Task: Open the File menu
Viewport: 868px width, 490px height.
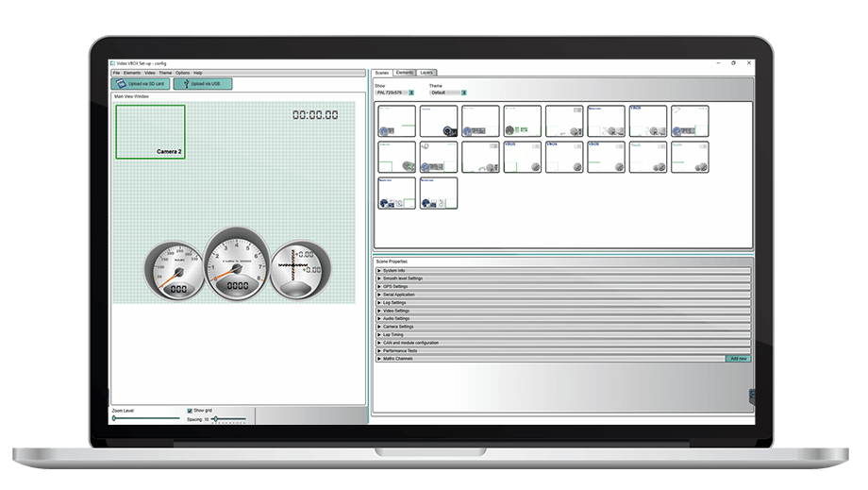Action: pyautogui.click(x=116, y=73)
